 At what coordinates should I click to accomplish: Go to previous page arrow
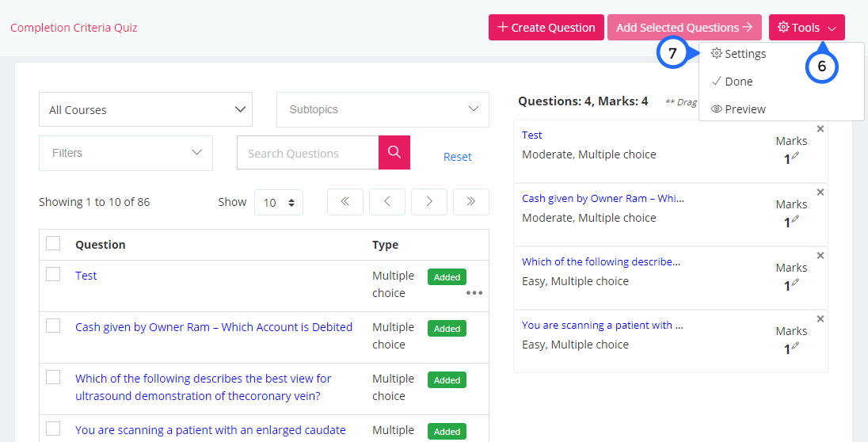(x=387, y=202)
